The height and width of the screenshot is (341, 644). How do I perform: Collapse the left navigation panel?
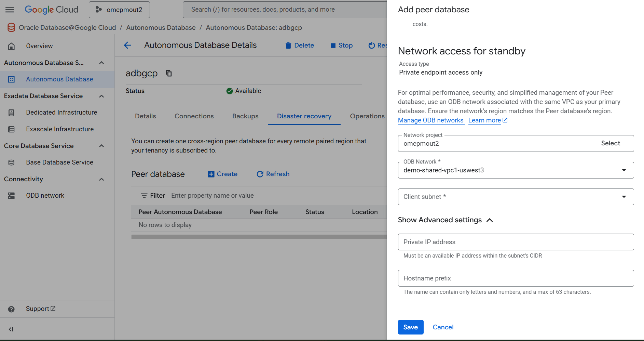[11, 329]
